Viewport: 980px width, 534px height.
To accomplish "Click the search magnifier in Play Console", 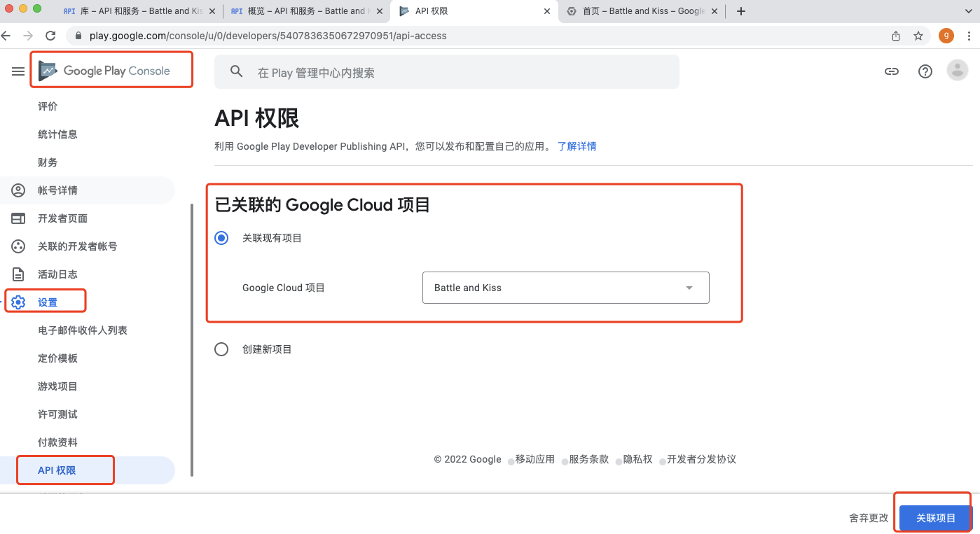I will 236,71.
